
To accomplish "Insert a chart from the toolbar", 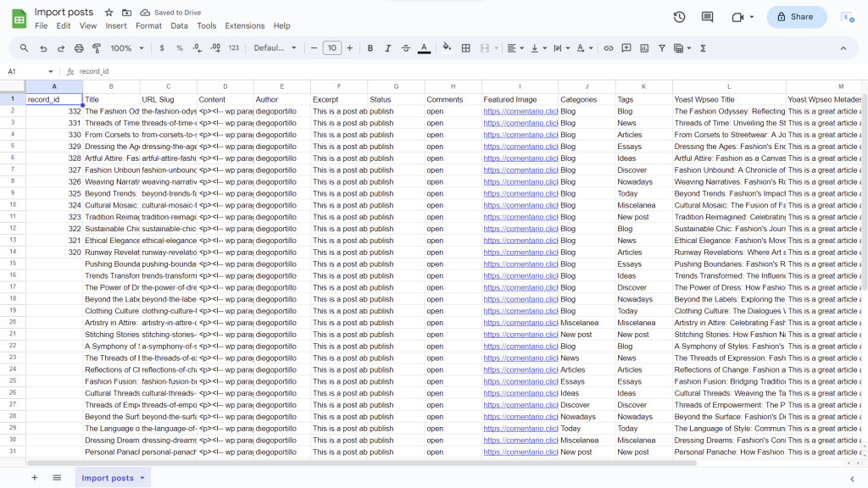I will [644, 48].
